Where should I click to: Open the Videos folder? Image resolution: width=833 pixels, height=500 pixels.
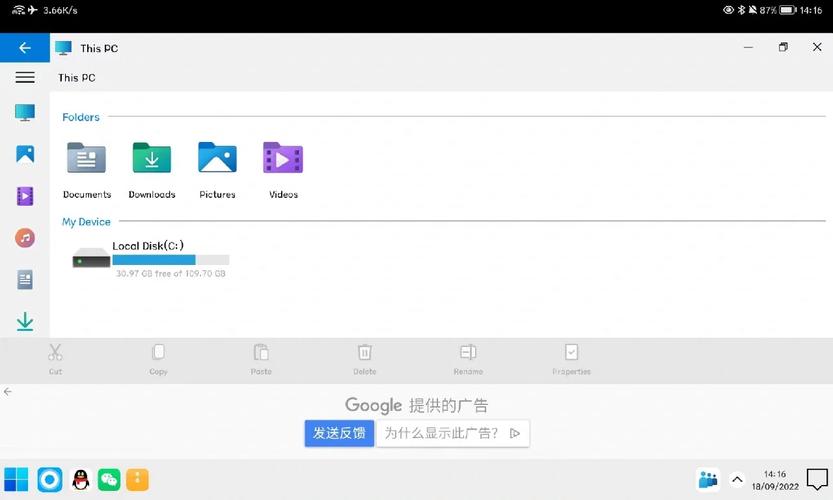[x=283, y=170]
